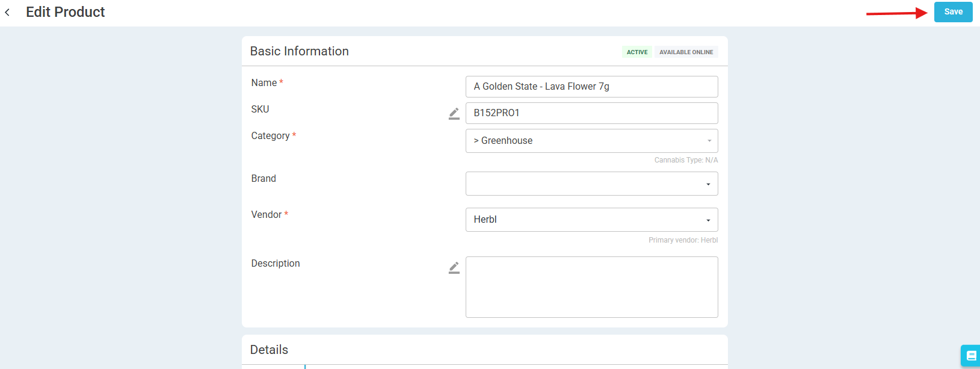Save the product changes
The width and height of the screenshot is (980, 369).
pos(953,12)
